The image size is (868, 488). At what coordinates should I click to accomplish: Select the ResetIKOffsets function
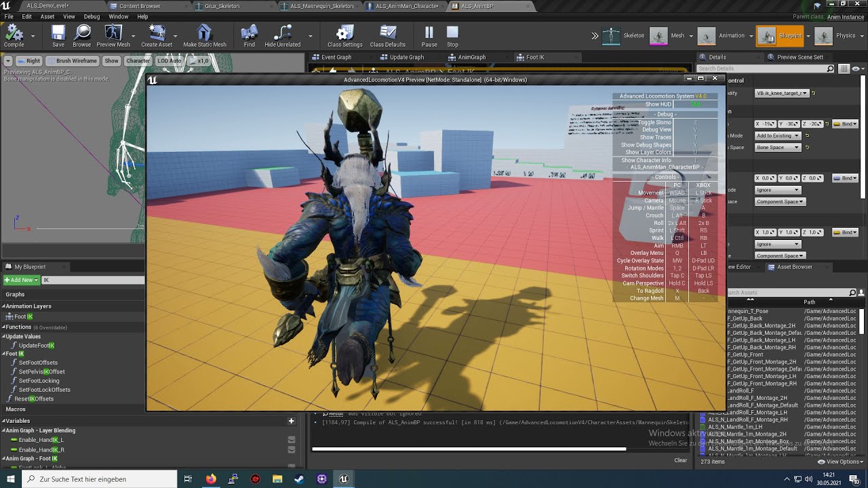[x=34, y=399]
